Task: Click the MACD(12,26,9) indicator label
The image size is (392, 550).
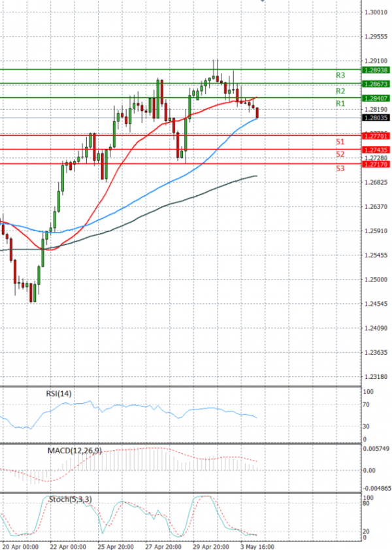Action: point(74,451)
